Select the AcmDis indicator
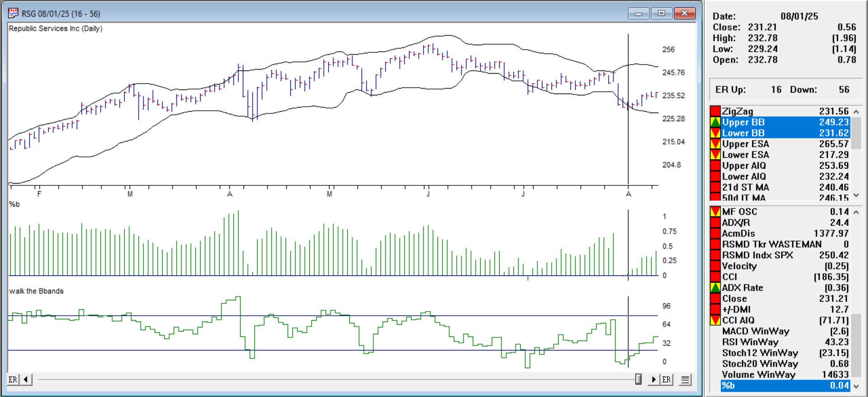 [785, 233]
